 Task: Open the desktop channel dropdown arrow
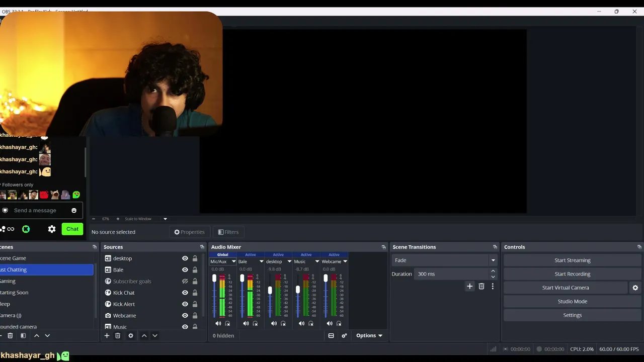click(x=289, y=261)
